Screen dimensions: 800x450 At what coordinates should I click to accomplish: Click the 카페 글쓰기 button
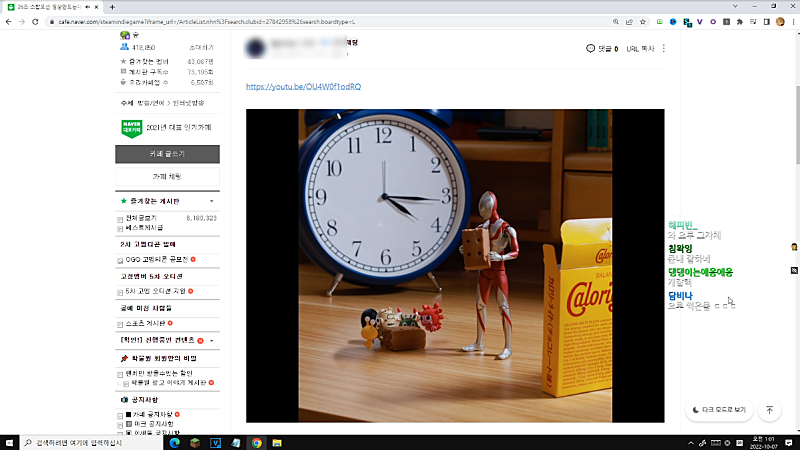pyautogui.click(x=167, y=154)
